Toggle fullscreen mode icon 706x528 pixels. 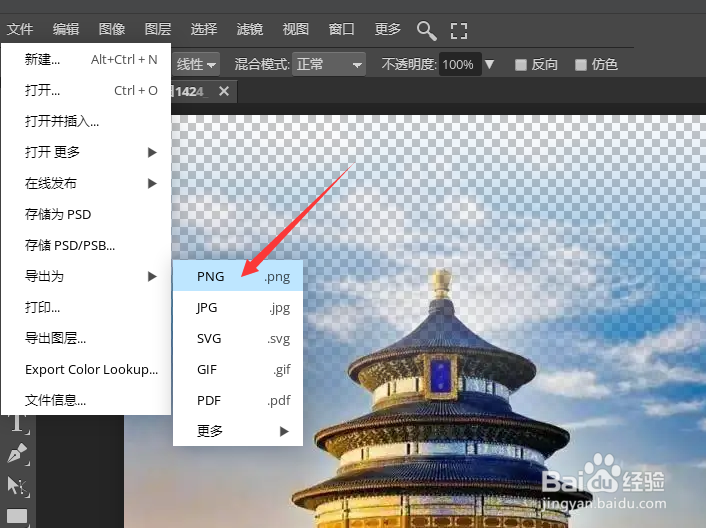[459, 31]
